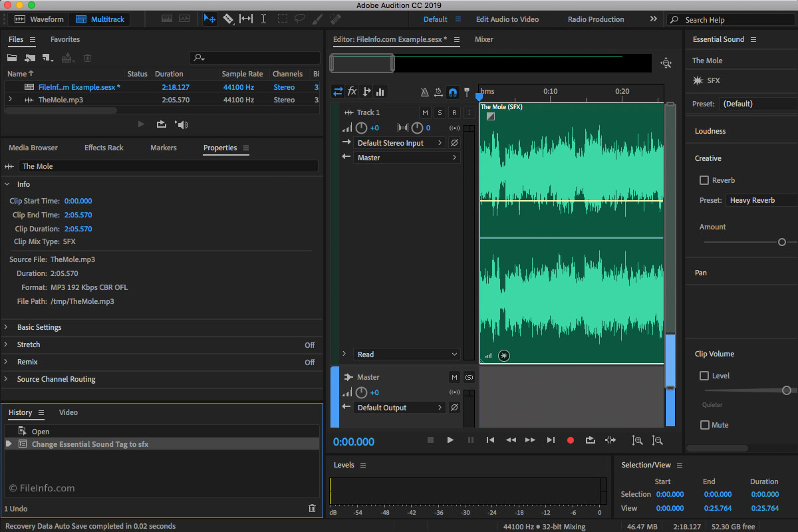Activate the Time Selection tool
This screenshot has width=798, height=532.
[263, 19]
